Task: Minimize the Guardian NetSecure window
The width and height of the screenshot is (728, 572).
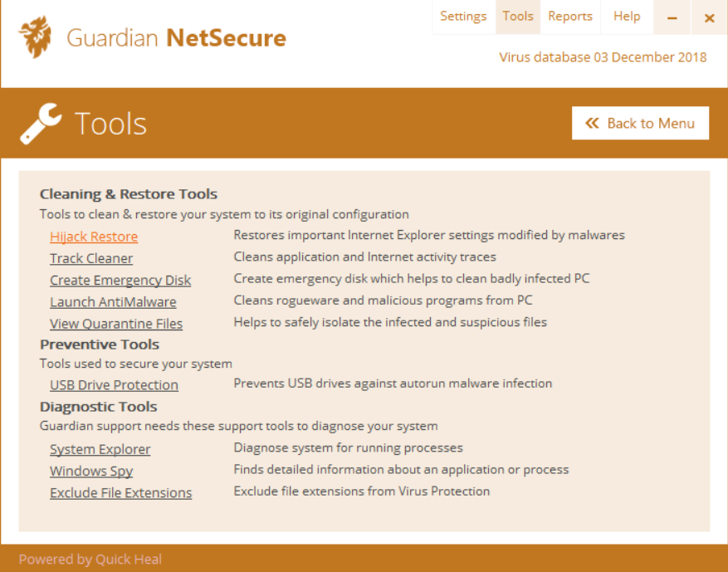Action: tap(672, 17)
